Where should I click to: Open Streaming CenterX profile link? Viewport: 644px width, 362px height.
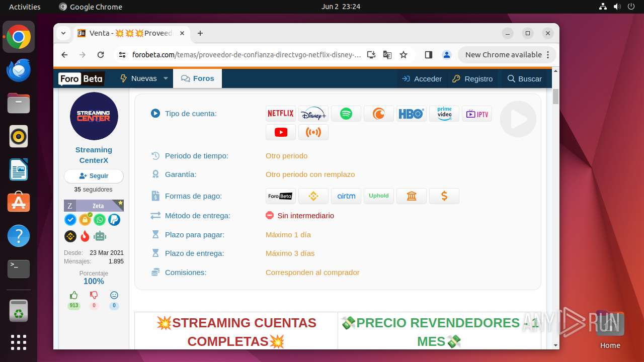pyautogui.click(x=94, y=155)
